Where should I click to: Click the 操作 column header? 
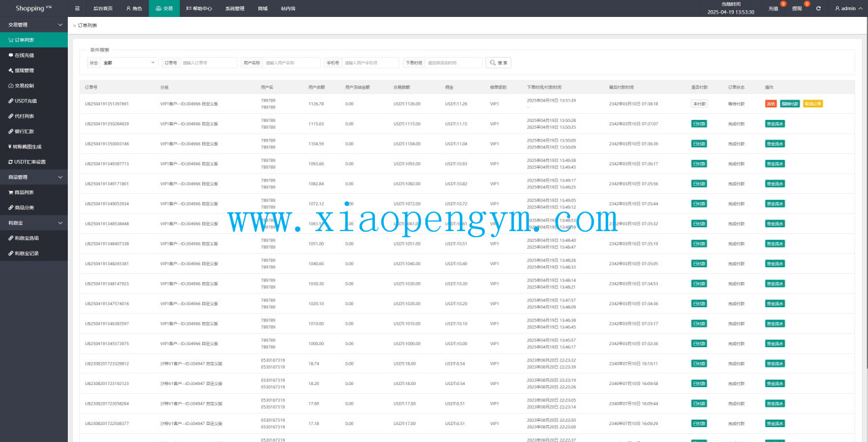(x=769, y=87)
